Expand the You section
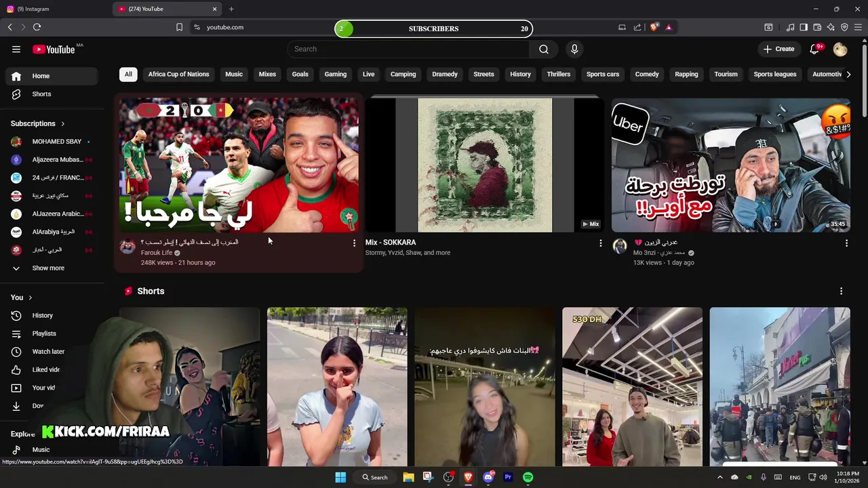 22,298
